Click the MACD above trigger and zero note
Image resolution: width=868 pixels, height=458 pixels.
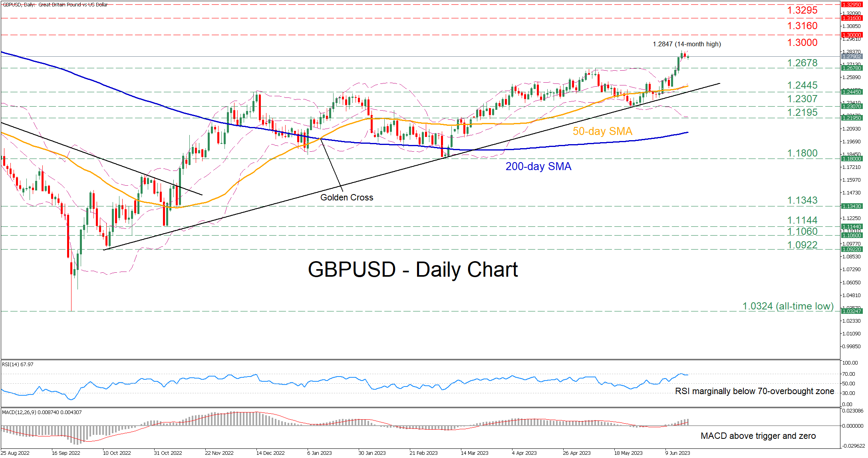click(x=758, y=436)
